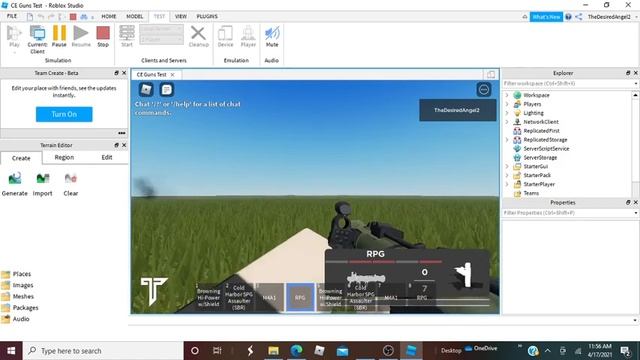Open the three-dots menu below Team Create
The width and height of the screenshot is (640, 360).
point(122,133)
